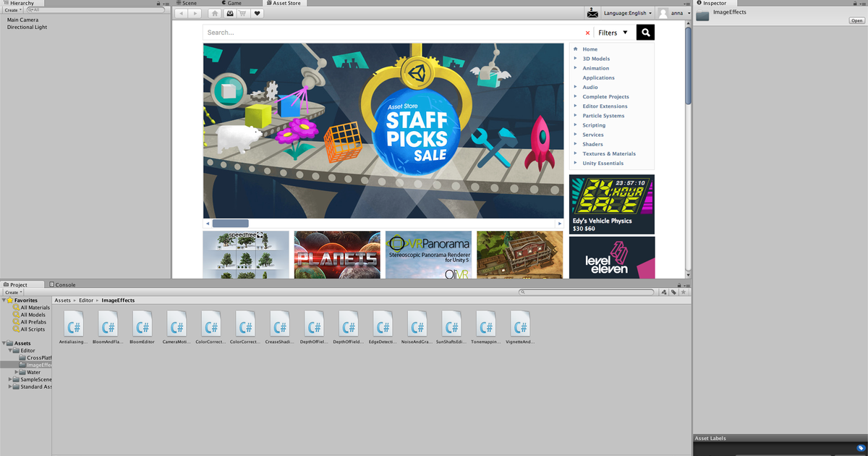Toggle the Inspector panel lock
This screenshot has width=868, height=456.
pyautogui.click(x=855, y=4)
